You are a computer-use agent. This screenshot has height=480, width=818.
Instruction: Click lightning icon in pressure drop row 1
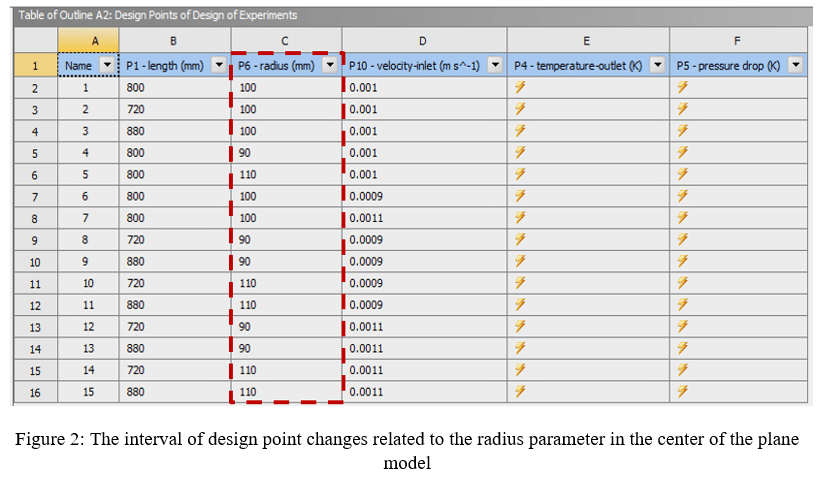point(683,87)
